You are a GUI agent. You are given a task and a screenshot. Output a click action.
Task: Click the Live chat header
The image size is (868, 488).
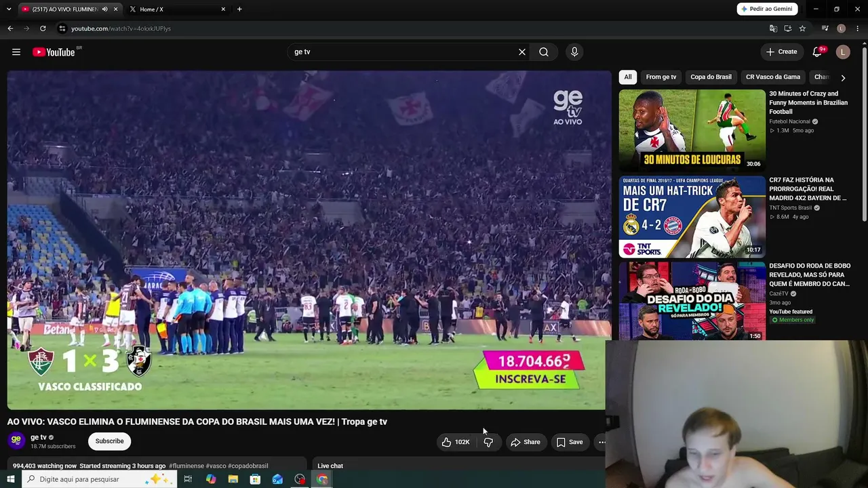point(330,466)
